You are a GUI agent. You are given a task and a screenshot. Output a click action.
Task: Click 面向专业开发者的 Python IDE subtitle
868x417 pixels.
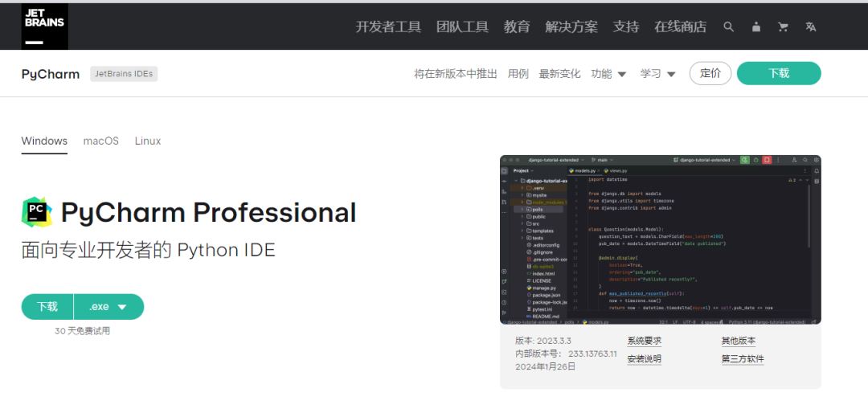click(149, 250)
